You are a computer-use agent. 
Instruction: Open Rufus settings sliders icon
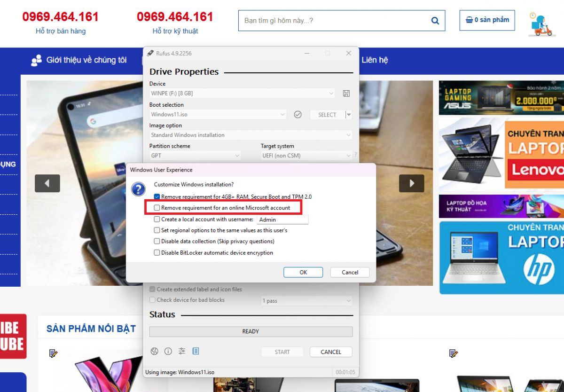(x=182, y=352)
